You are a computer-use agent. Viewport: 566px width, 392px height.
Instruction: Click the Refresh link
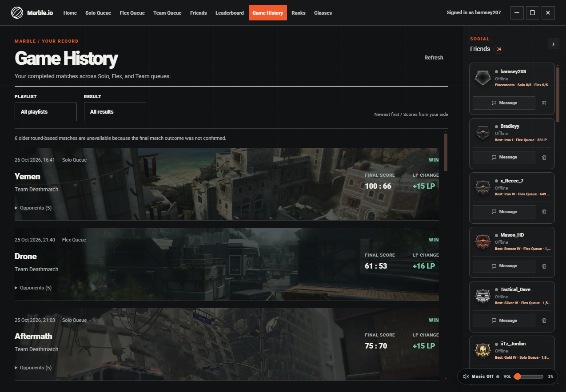(434, 58)
